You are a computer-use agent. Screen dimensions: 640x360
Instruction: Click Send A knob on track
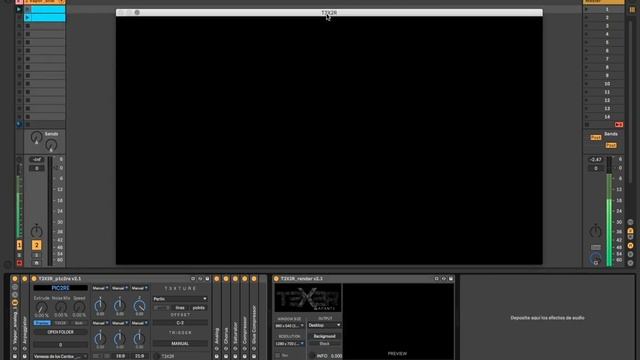[36, 138]
